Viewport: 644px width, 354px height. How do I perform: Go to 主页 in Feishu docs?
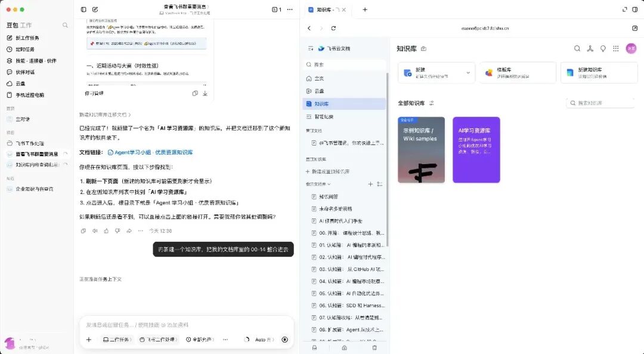[344, 79]
